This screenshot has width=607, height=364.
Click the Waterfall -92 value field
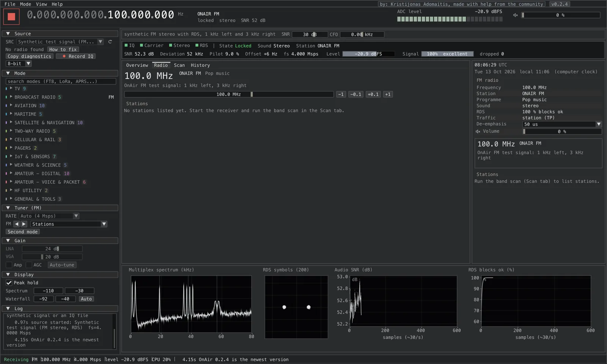pyautogui.click(x=44, y=299)
